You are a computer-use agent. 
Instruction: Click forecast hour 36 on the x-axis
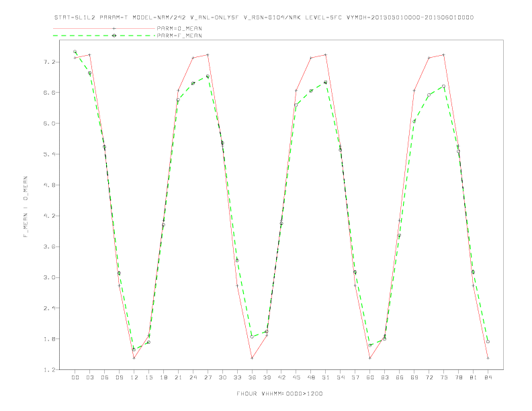[x=252, y=377]
